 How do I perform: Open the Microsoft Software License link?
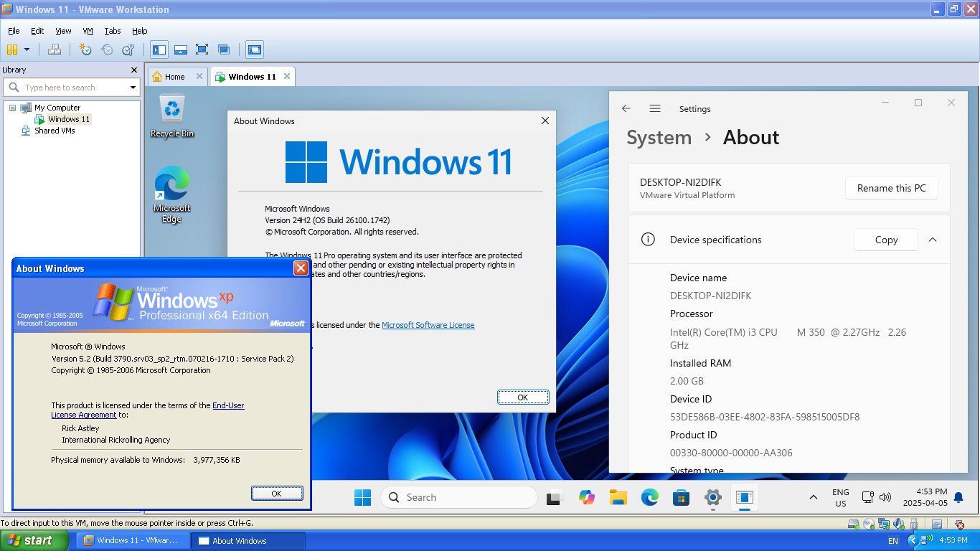pyautogui.click(x=428, y=325)
